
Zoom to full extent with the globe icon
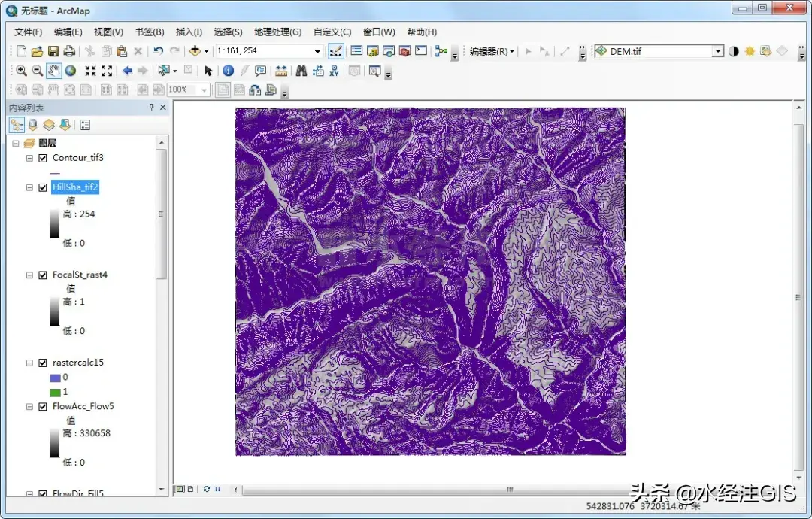click(70, 71)
